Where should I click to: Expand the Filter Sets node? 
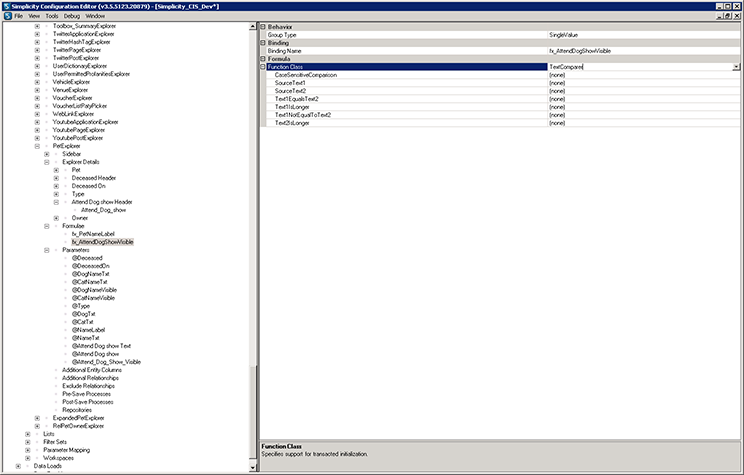(28, 442)
